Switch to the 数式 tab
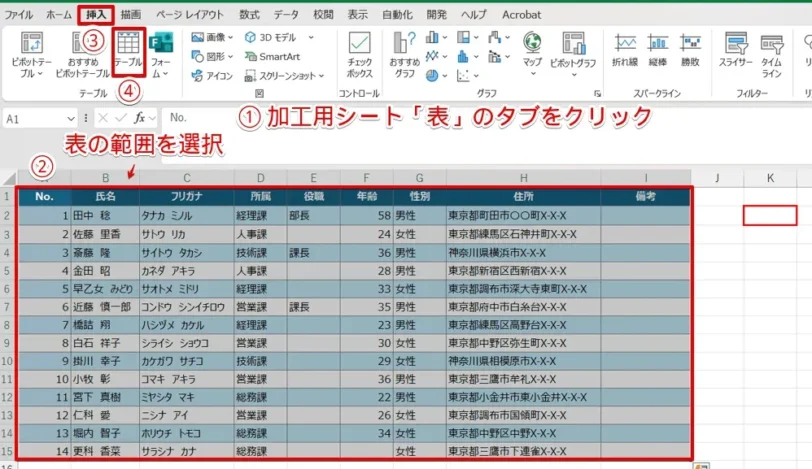This screenshot has width=812, height=469. coord(249,14)
